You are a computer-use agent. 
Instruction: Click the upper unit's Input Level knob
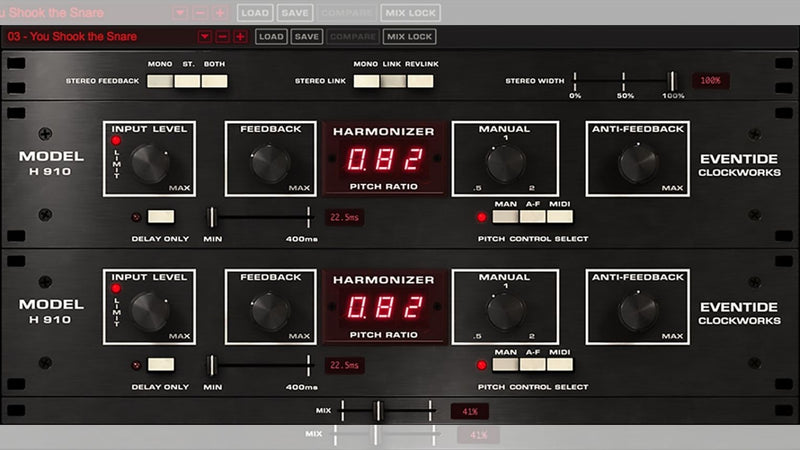pyautogui.click(x=152, y=163)
